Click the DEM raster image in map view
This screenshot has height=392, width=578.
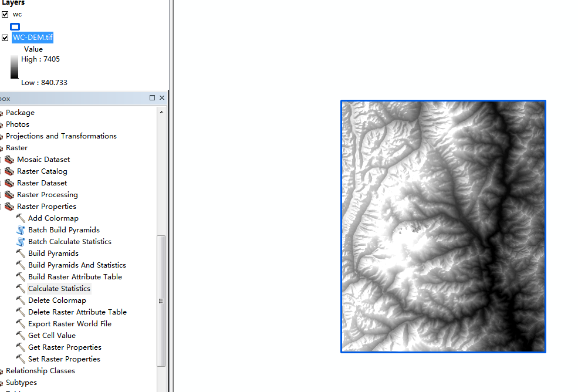tap(444, 227)
